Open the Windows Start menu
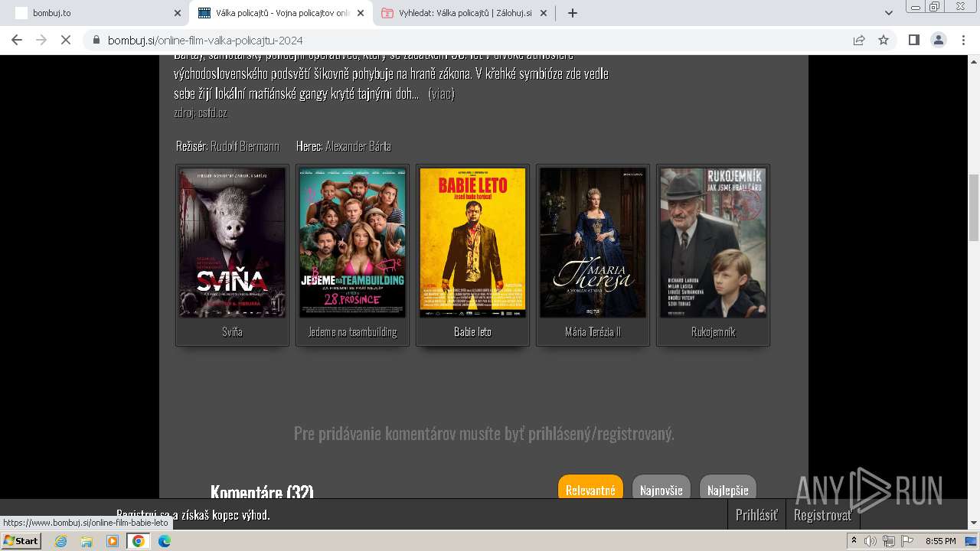 [x=21, y=541]
